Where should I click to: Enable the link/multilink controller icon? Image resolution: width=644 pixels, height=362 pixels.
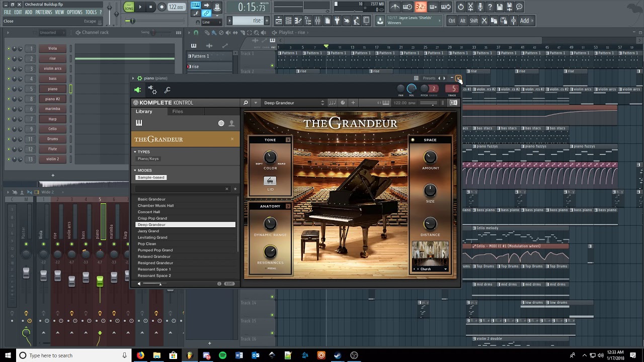coord(206,14)
